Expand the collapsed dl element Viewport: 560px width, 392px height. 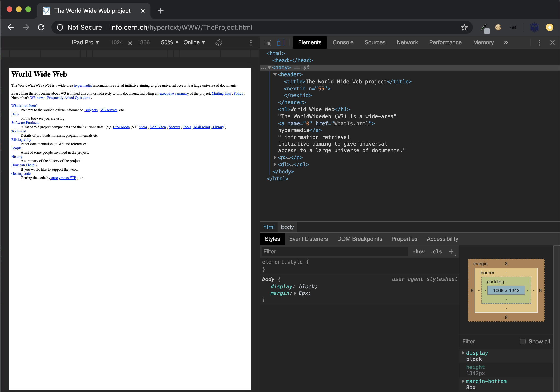[x=275, y=165]
